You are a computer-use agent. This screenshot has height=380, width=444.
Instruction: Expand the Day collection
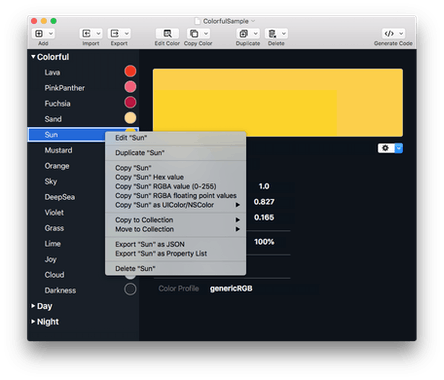point(33,306)
